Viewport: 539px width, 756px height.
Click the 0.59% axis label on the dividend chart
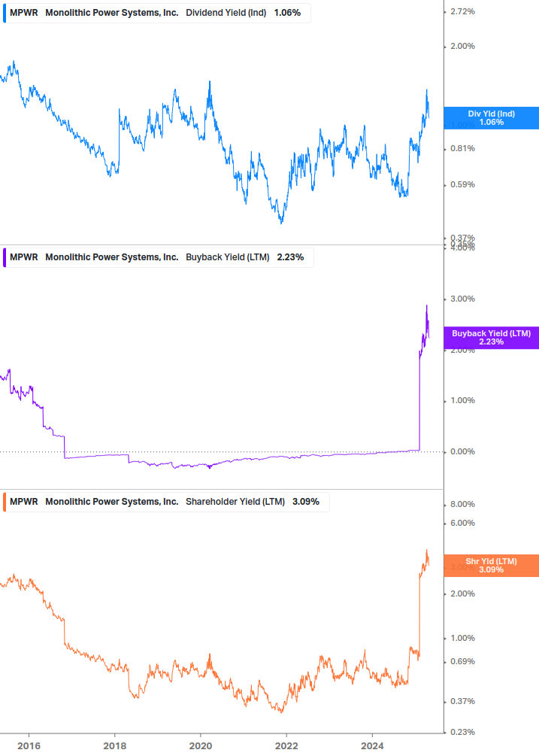(462, 184)
